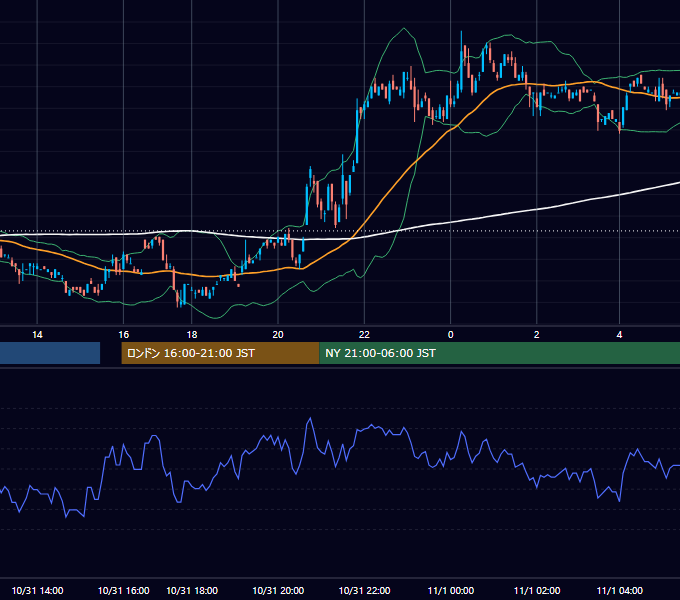Click hour label 18 under price chart
This screenshot has height=600, width=680.
tap(192, 334)
